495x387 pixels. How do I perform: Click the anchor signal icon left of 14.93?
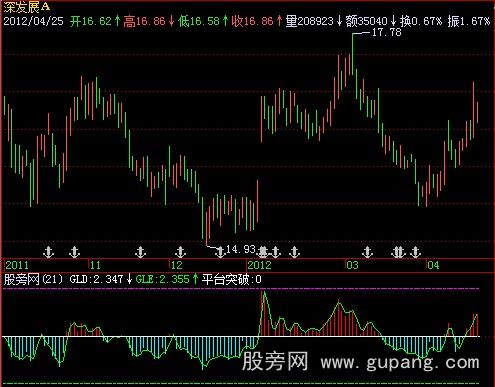(220, 252)
